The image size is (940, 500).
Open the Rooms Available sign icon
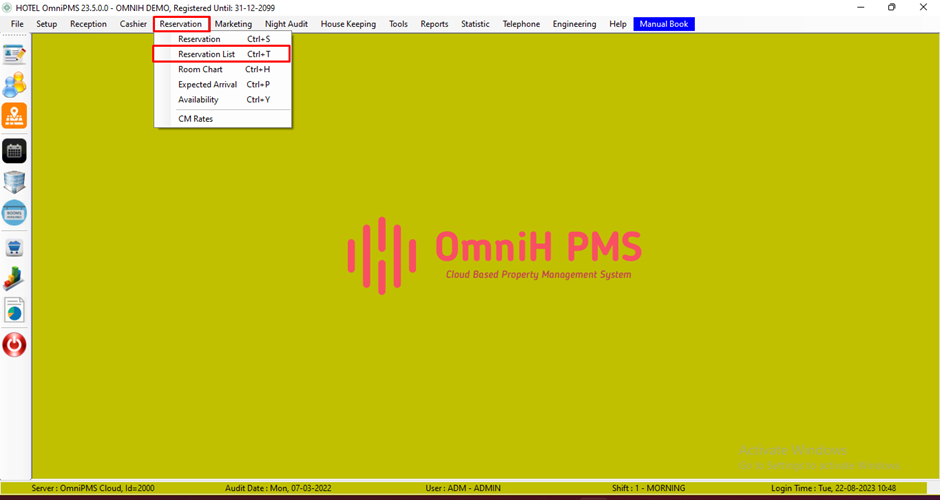(14, 213)
